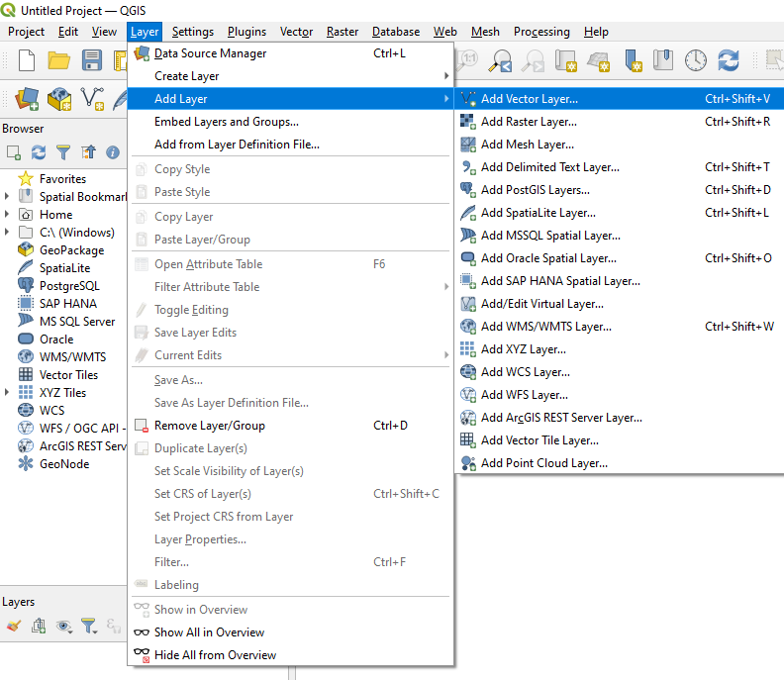Click the New Project blank page icon
The width and height of the screenshot is (784, 680).
click(27, 61)
